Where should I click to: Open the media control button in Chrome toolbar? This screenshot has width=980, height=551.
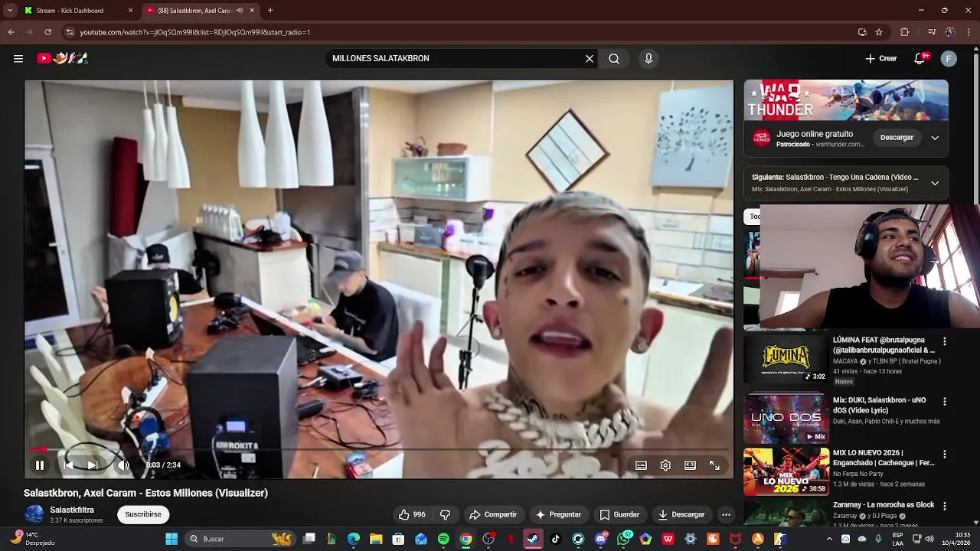pyautogui.click(x=931, y=32)
